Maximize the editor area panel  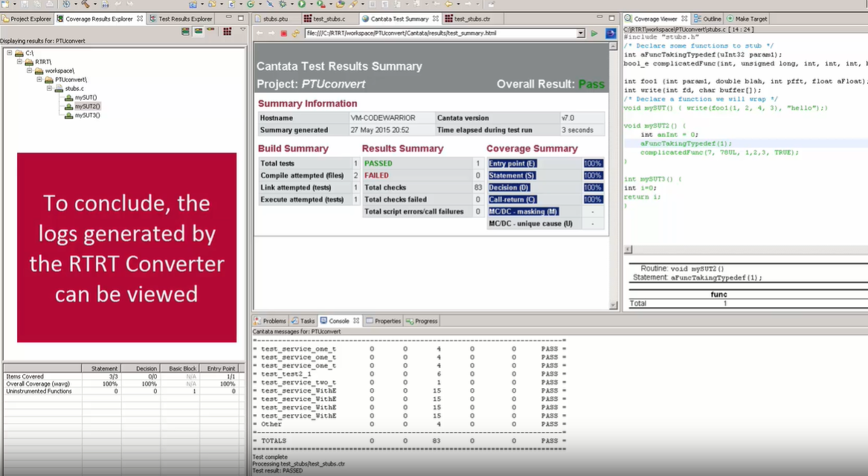[x=611, y=18]
